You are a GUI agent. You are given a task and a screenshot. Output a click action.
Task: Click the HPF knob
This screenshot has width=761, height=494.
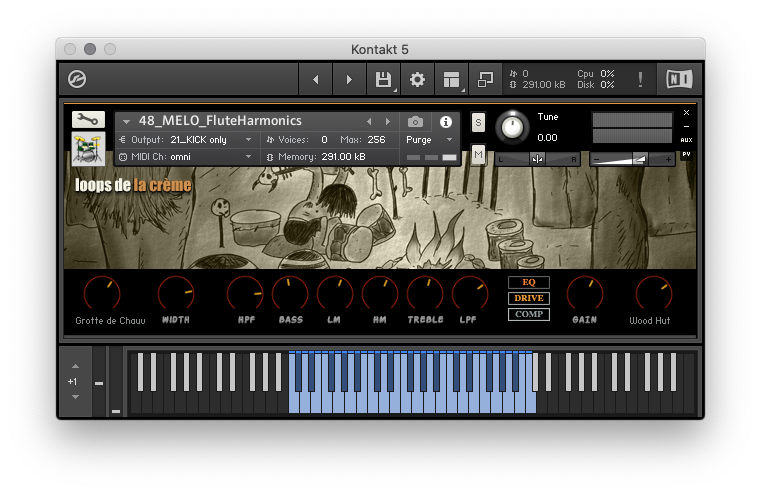[245, 294]
